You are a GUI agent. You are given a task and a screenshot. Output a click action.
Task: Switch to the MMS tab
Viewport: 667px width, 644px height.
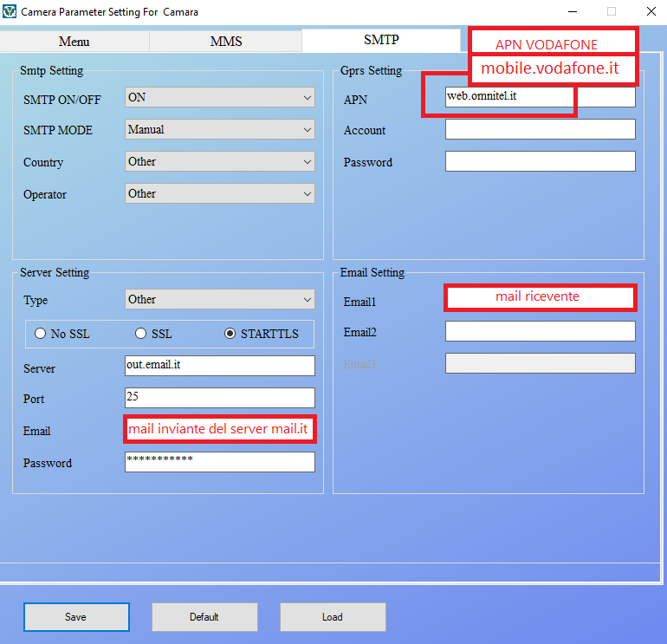point(225,42)
